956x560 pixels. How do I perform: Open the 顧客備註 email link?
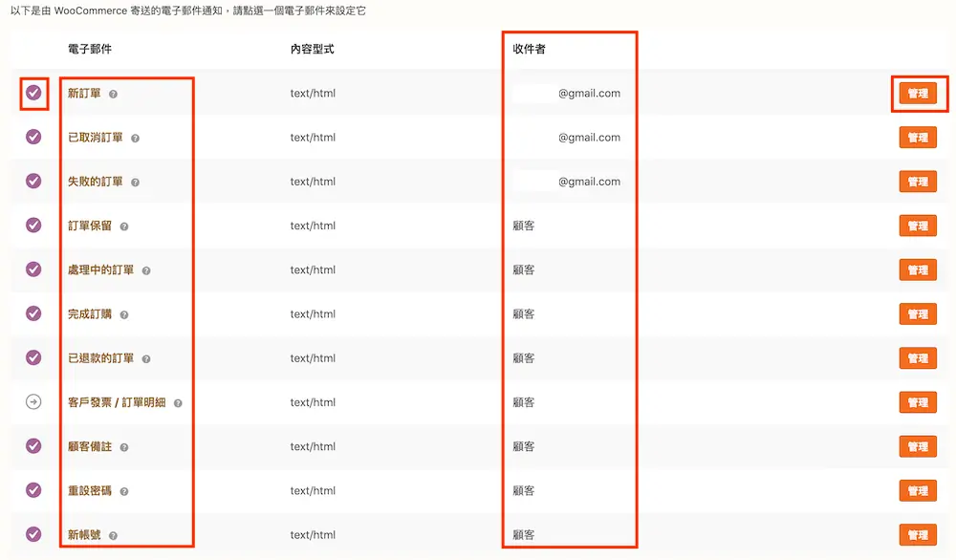(90, 446)
